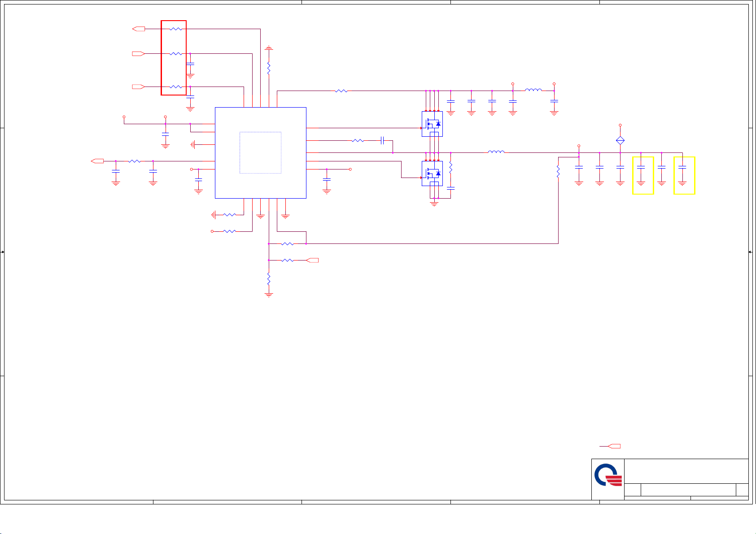Select the snubber capacitor beside the lower MOSFET
This screenshot has width=756, height=534.
451,188
